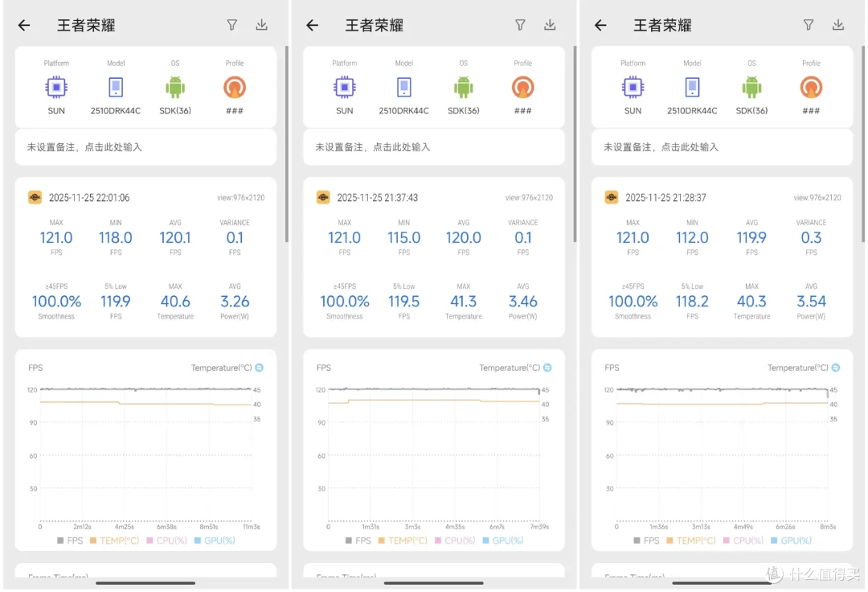Go back using the arrow in the left panel
868x592 pixels.
click(x=24, y=25)
